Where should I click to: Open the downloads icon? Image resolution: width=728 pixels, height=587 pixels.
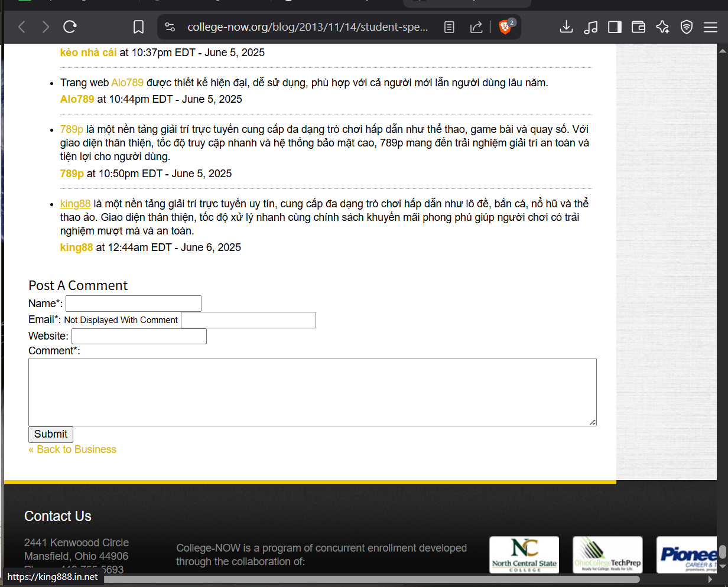coord(566,27)
